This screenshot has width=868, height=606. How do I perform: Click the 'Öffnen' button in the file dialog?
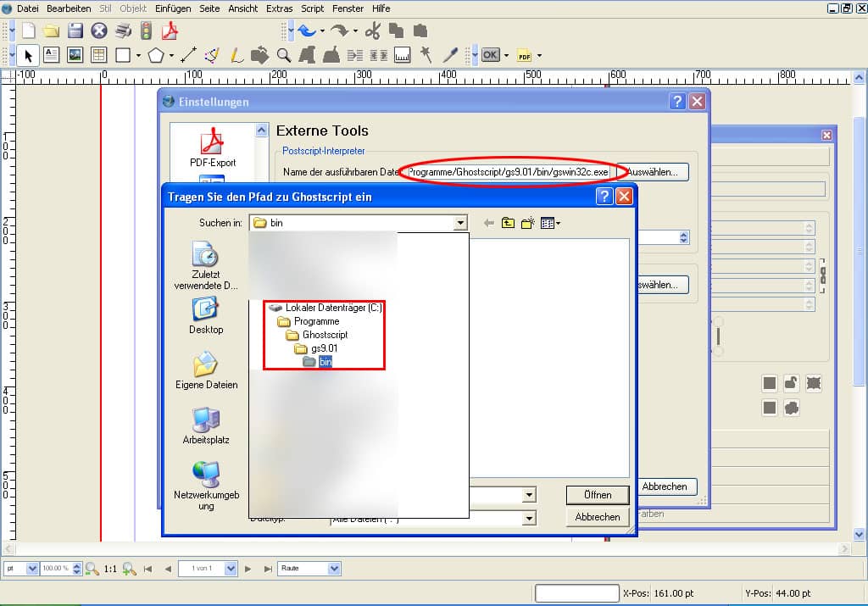(597, 495)
